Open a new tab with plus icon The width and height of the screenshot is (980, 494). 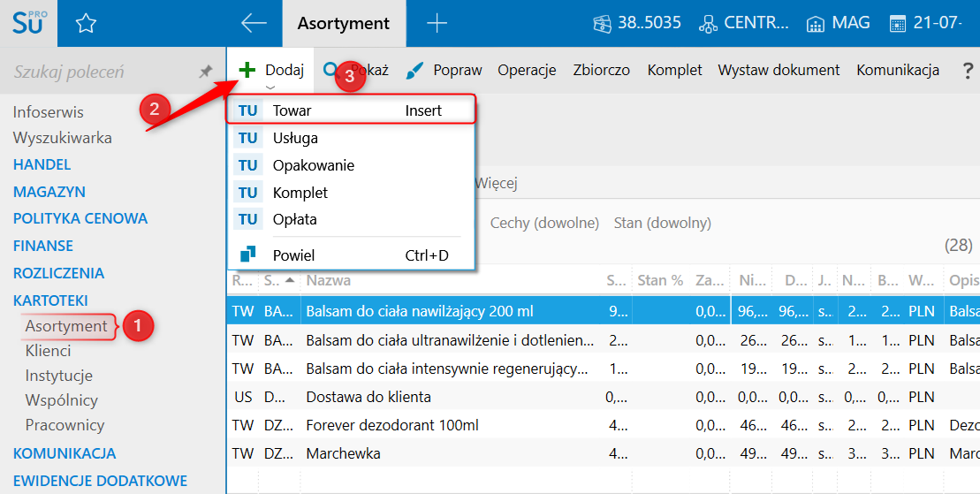(x=437, y=24)
